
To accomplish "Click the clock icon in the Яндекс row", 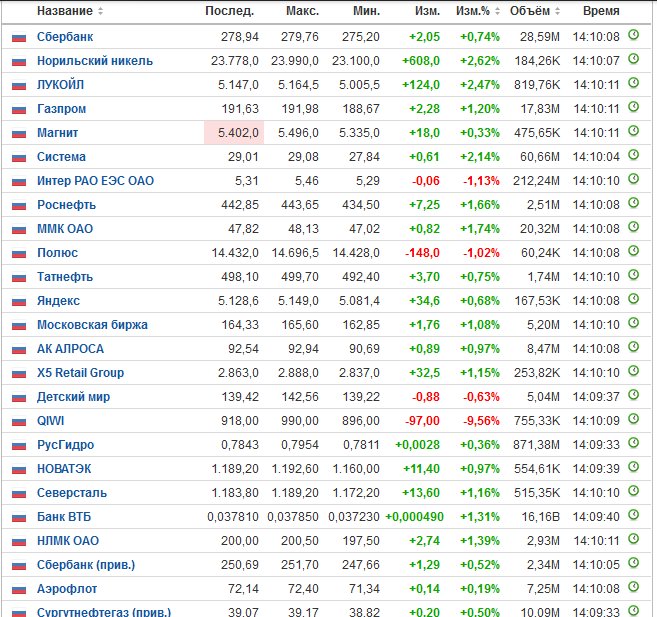I will (634, 299).
